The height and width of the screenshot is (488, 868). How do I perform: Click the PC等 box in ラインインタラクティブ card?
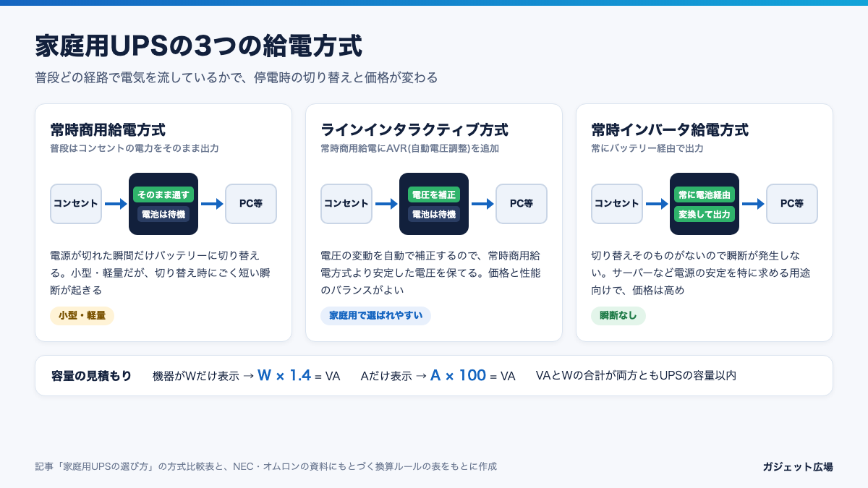coord(522,204)
